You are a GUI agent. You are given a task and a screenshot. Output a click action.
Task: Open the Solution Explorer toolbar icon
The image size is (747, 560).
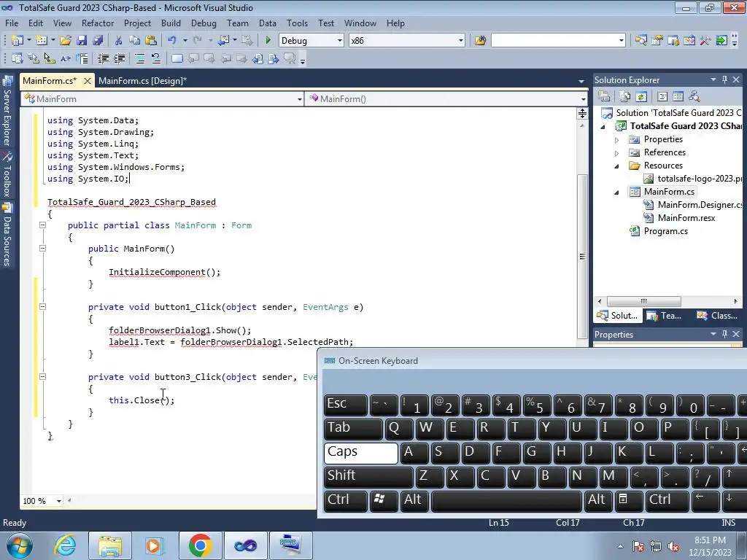(641, 41)
